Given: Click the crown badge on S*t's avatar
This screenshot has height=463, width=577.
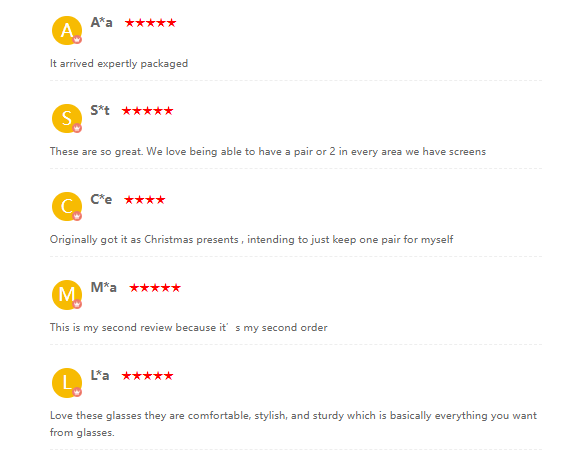Looking at the screenshot, I should [x=77, y=128].
